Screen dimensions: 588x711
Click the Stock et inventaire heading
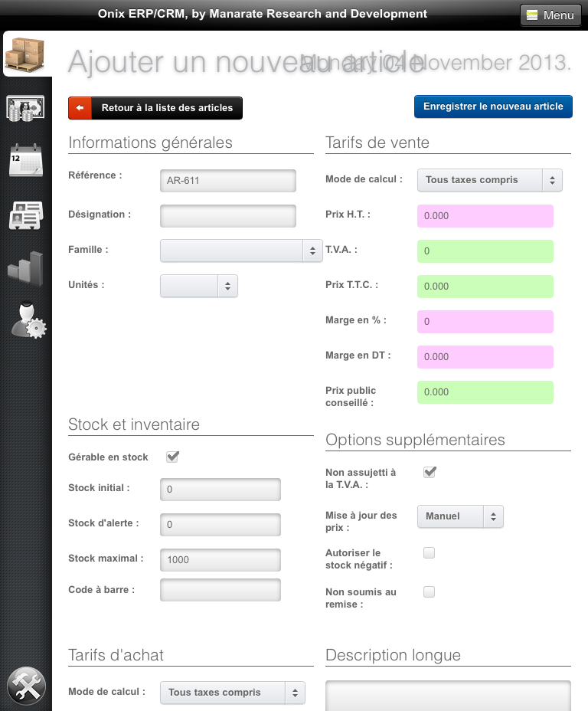[x=134, y=424]
